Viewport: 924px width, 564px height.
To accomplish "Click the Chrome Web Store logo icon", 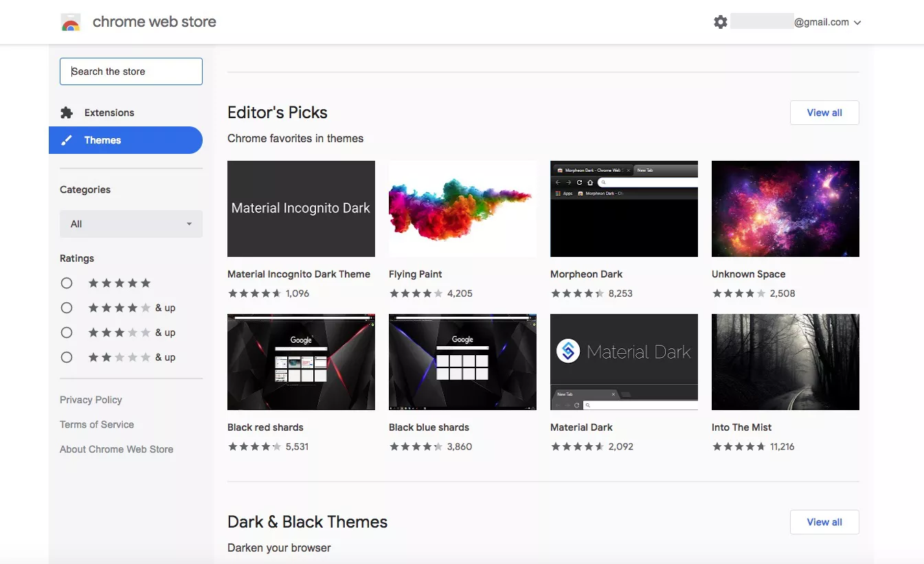I will [71, 23].
